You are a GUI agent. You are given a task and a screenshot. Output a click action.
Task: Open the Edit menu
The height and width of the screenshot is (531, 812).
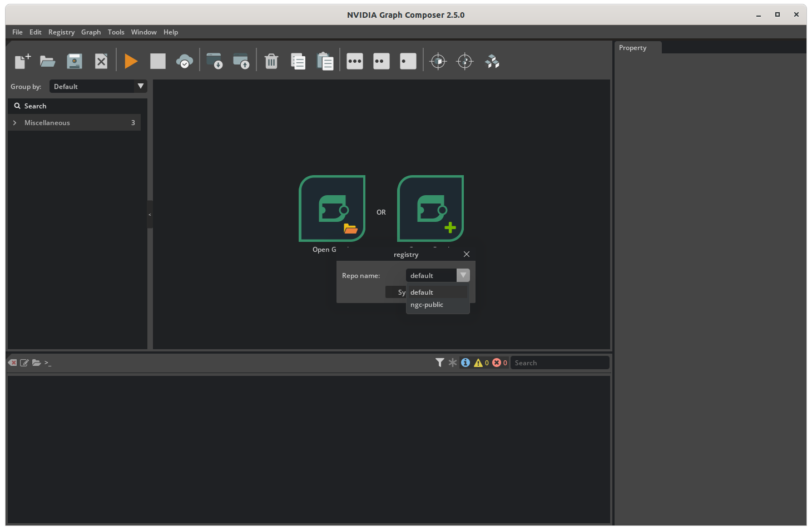click(36, 32)
